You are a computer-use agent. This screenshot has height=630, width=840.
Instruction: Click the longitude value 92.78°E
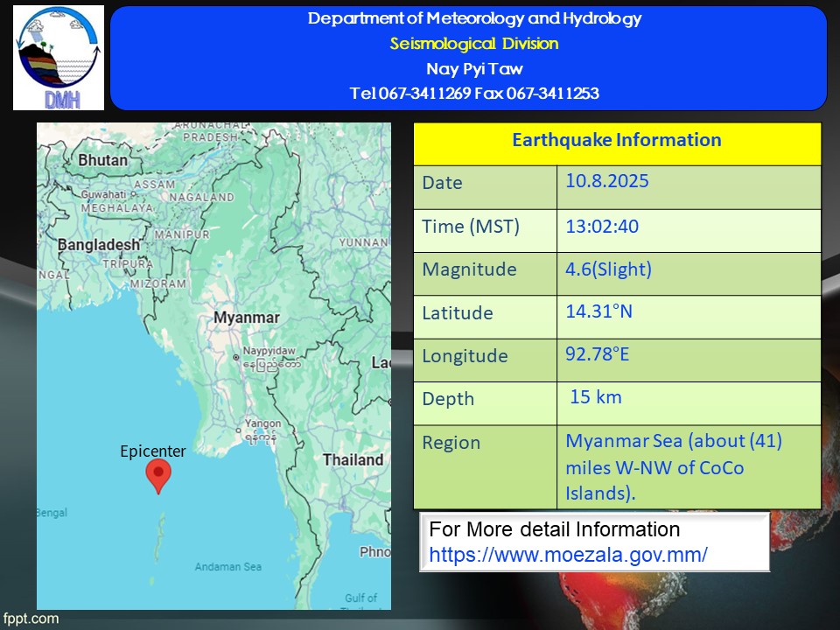598,354
